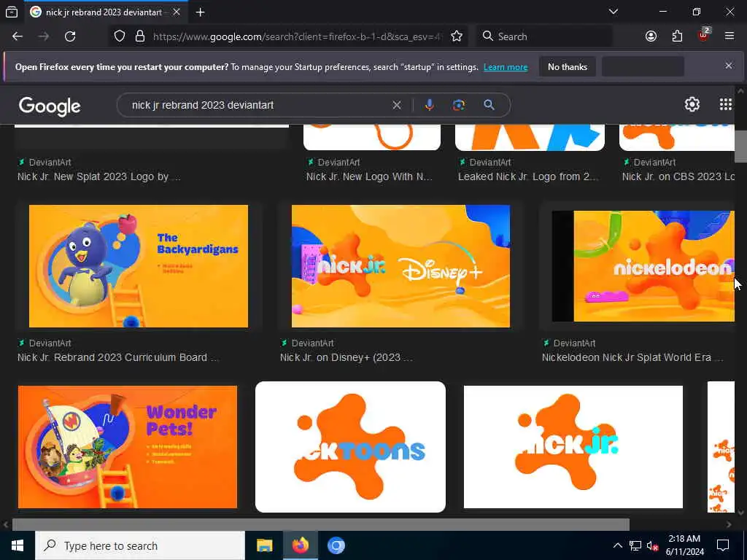Dismiss the startup notification bar
The width and height of the screenshot is (747, 560).
[729, 66]
